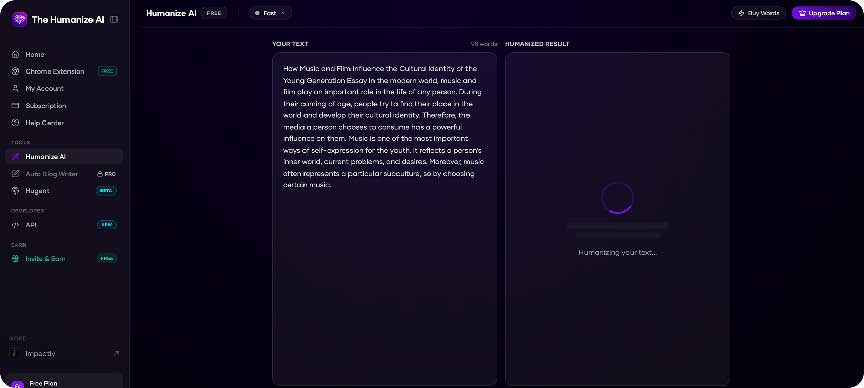This screenshot has width=864, height=388.
Task: Click The Humanize AI brand name
Action: [68, 19]
